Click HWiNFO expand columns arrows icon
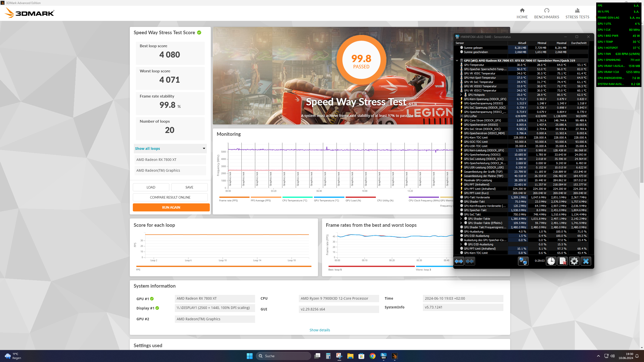Image resolution: width=644 pixels, height=362 pixels. (459, 261)
